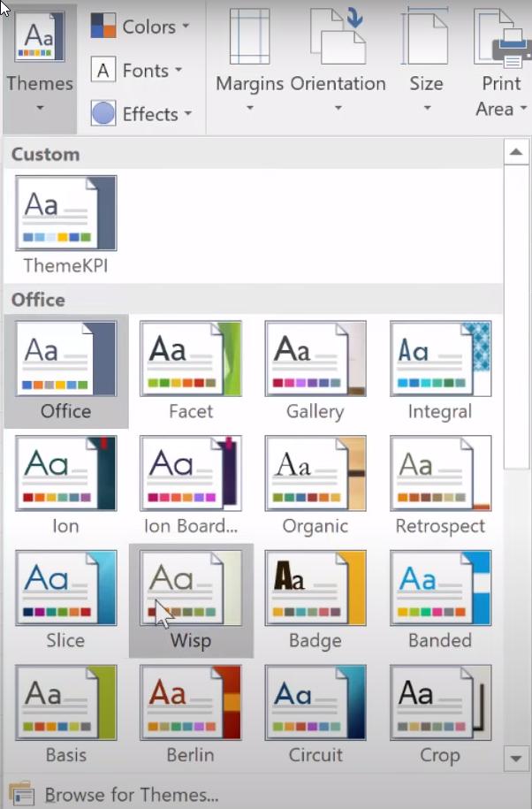This screenshot has width=532, height=809.
Task: Pick the Circuit theme
Action: click(x=315, y=714)
